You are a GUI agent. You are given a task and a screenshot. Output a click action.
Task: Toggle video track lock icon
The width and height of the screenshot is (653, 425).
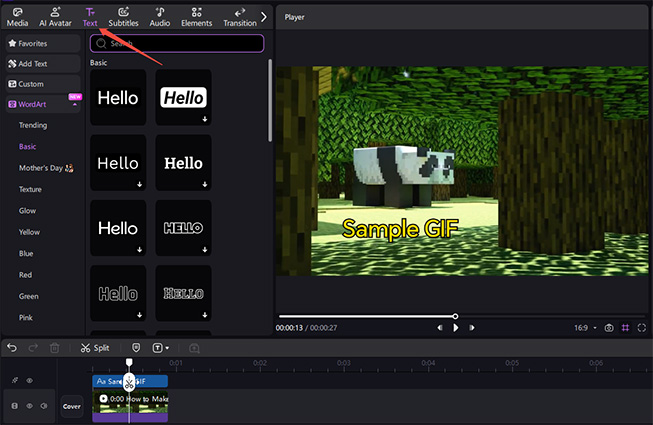(15, 406)
